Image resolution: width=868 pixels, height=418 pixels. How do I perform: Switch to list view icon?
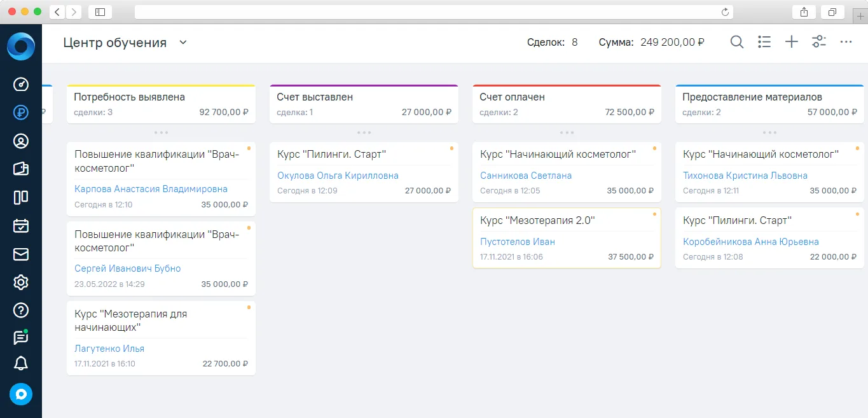764,42
